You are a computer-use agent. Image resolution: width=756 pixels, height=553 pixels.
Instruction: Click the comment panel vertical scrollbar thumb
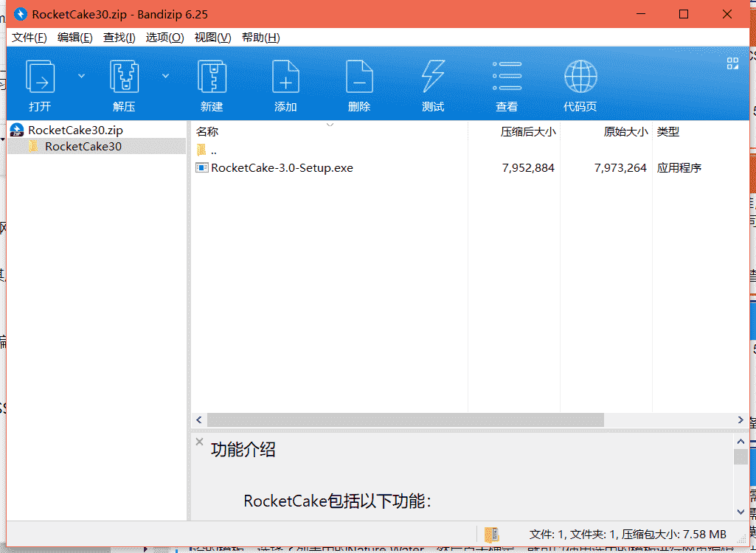pyautogui.click(x=741, y=456)
